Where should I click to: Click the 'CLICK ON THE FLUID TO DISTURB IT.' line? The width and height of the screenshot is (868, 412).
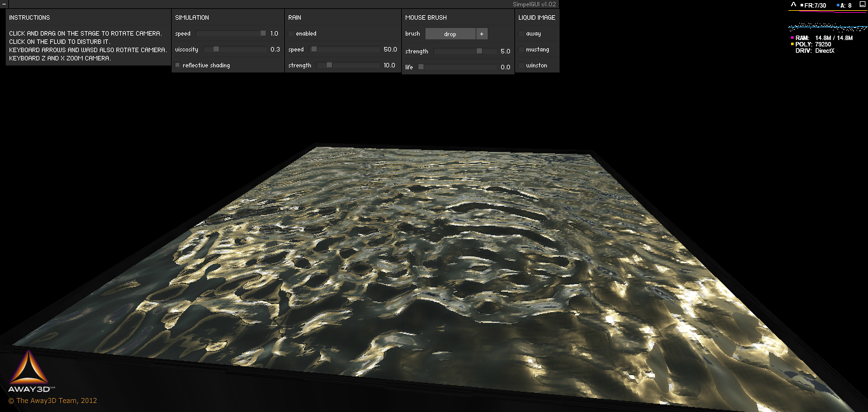click(x=59, y=42)
